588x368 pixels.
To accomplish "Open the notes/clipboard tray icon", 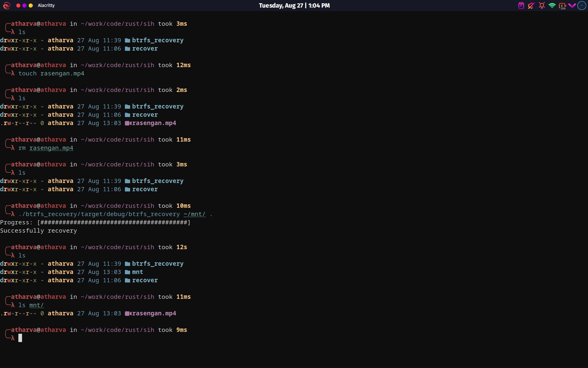I will (x=521, y=5).
